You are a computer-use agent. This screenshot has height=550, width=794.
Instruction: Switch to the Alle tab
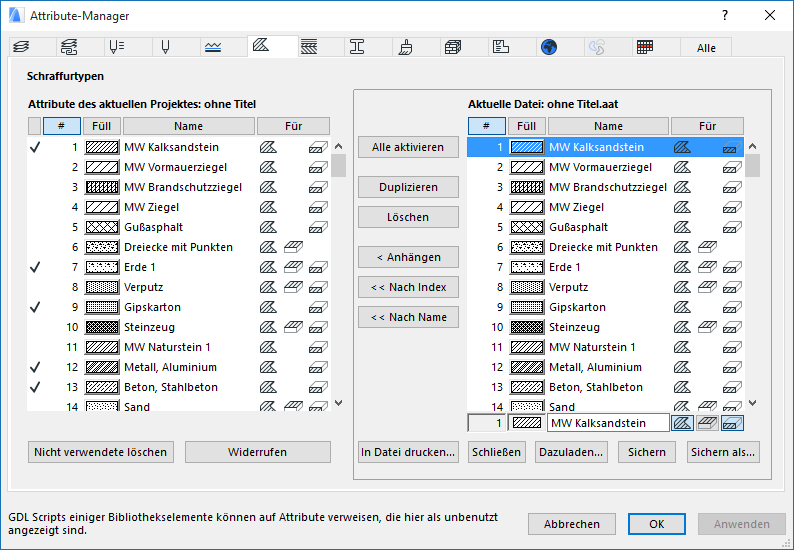click(x=706, y=48)
